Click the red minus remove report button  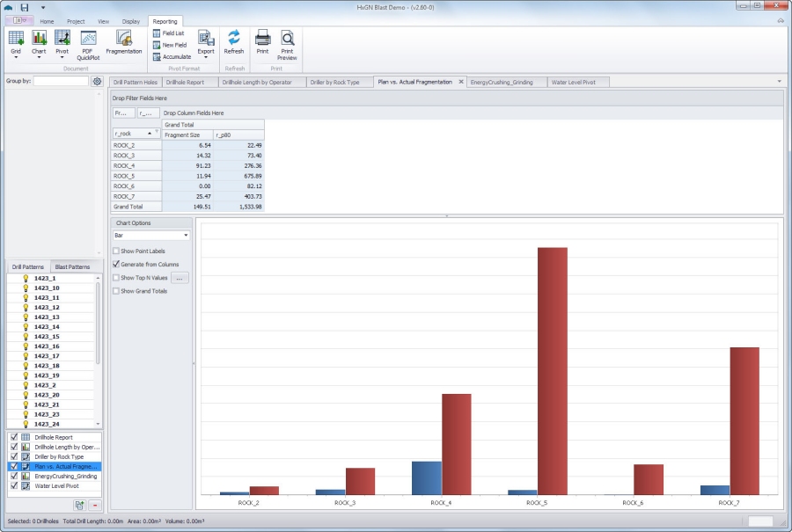coord(94,505)
